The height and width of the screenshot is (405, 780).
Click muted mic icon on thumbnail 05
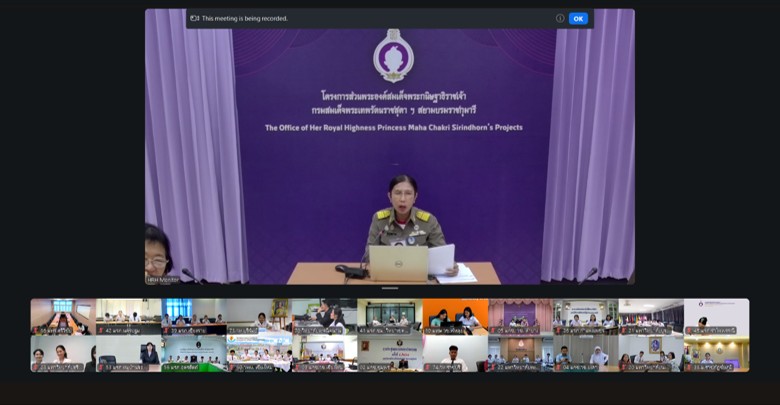(x=493, y=330)
